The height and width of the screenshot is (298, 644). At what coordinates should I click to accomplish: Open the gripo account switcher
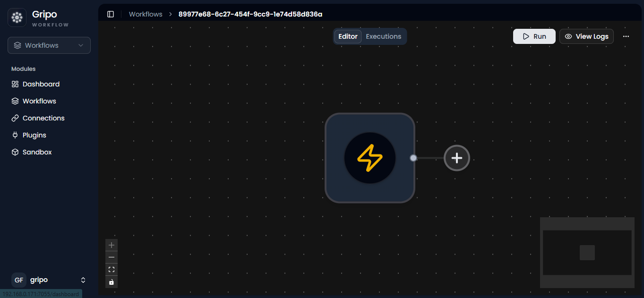point(49,280)
